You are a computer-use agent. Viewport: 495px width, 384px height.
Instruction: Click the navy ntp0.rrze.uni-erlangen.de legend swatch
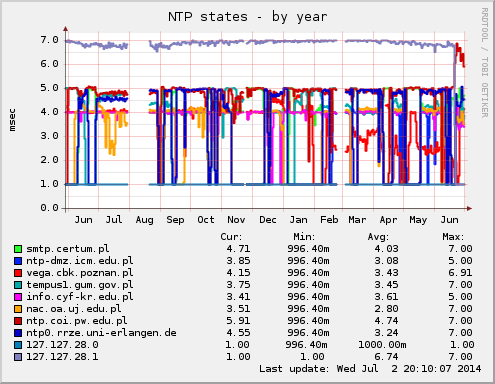(18, 333)
